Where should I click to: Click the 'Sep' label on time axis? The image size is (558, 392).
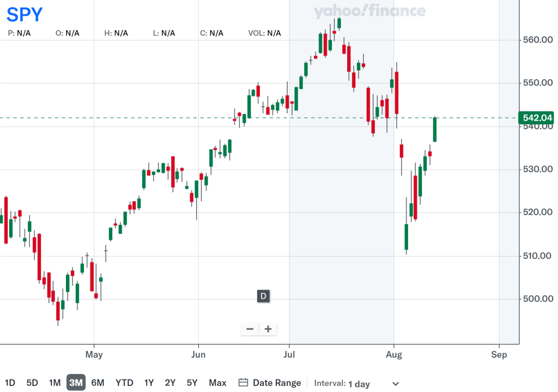[x=499, y=354]
